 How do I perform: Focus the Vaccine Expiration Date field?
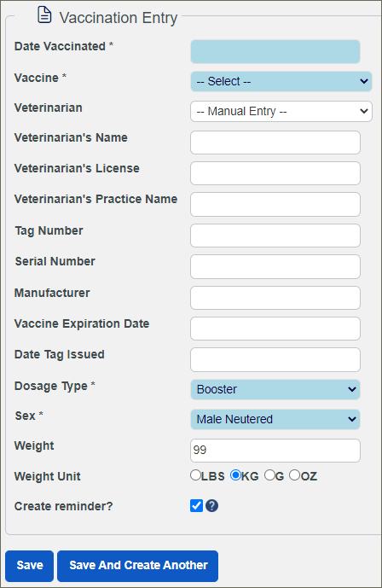coord(275,329)
